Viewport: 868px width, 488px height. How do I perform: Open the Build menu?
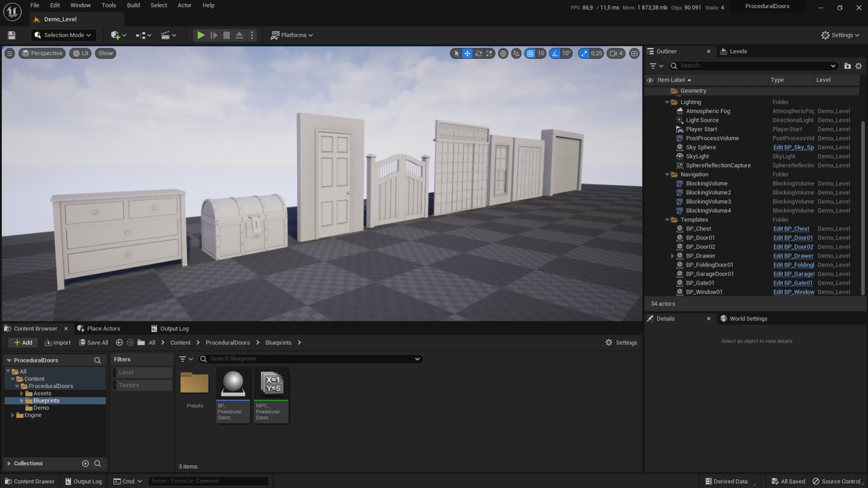tap(134, 5)
